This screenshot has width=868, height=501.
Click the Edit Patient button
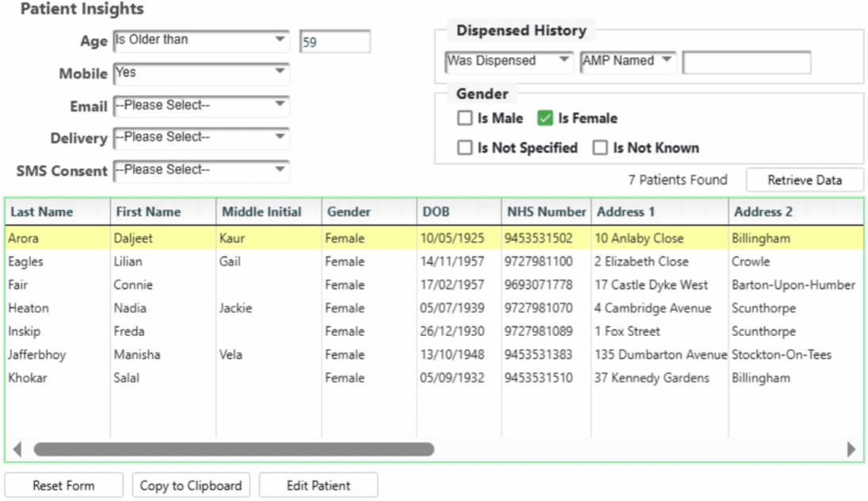(318, 485)
